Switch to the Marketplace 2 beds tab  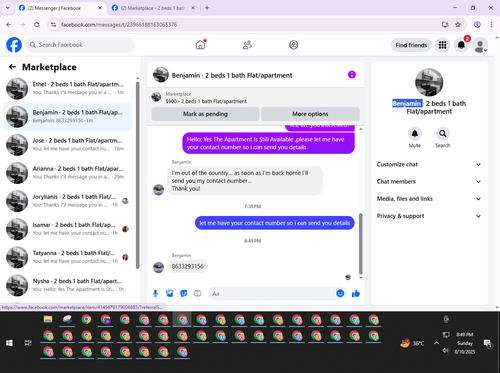(152, 8)
